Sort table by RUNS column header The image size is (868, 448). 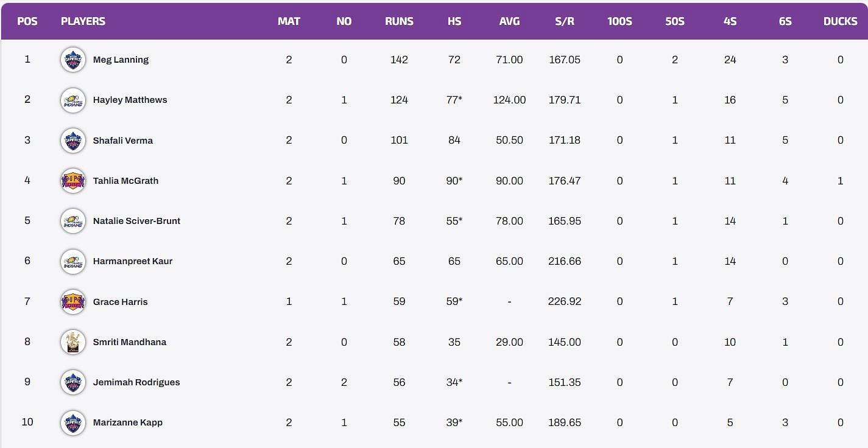(x=399, y=21)
